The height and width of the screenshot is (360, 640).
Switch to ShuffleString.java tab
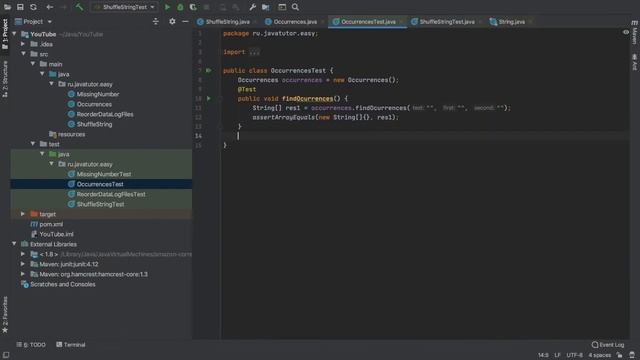[x=227, y=22]
